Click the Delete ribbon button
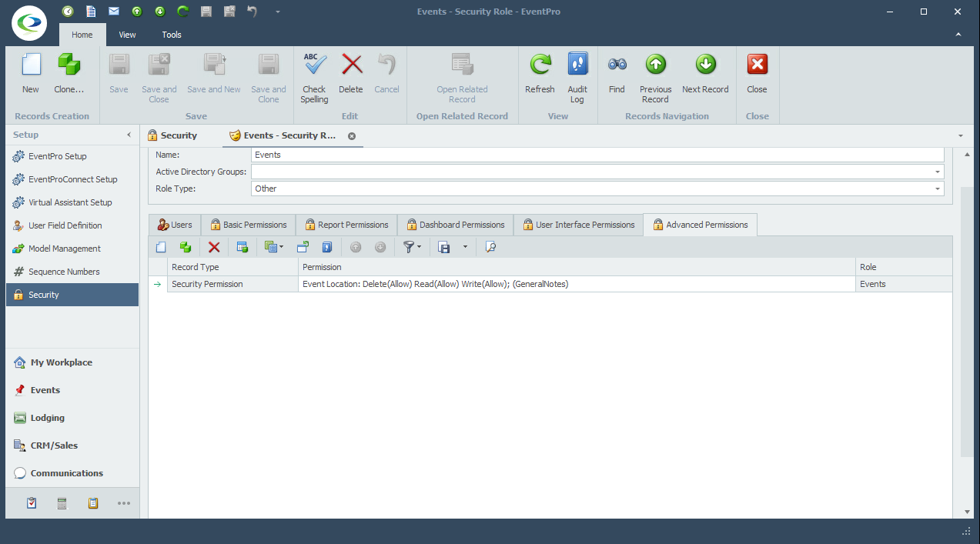Image resolution: width=980 pixels, height=544 pixels. tap(351, 74)
